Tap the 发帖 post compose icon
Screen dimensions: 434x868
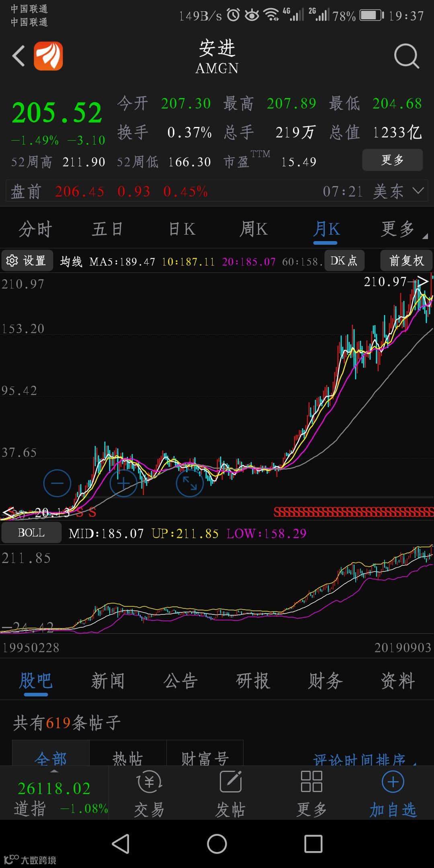[x=230, y=794]
